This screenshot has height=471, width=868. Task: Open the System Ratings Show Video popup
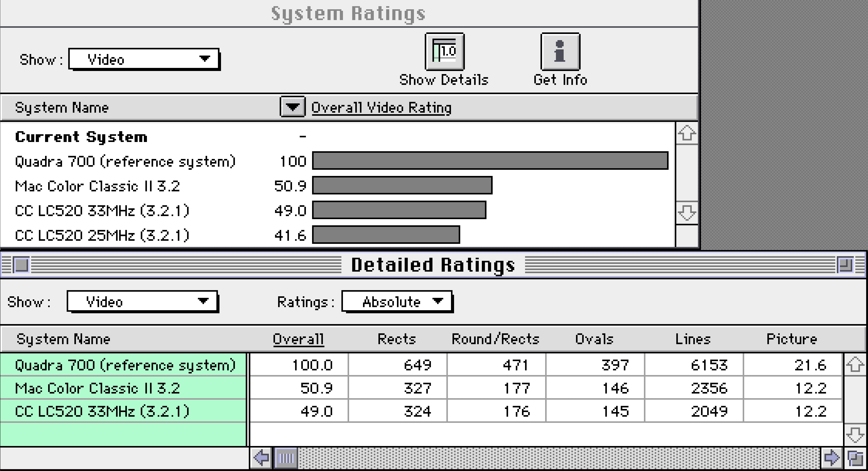144,59
